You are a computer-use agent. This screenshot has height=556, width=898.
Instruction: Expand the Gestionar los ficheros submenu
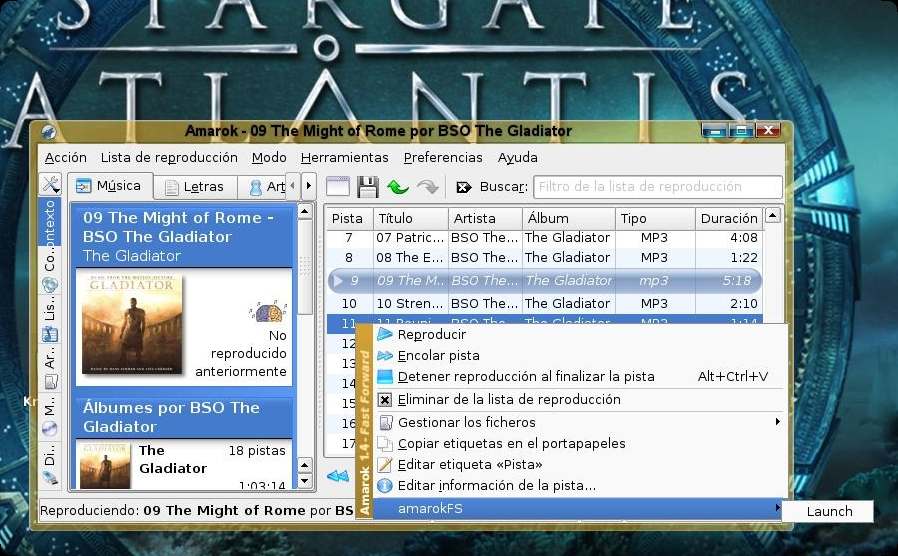click(578, 423)
